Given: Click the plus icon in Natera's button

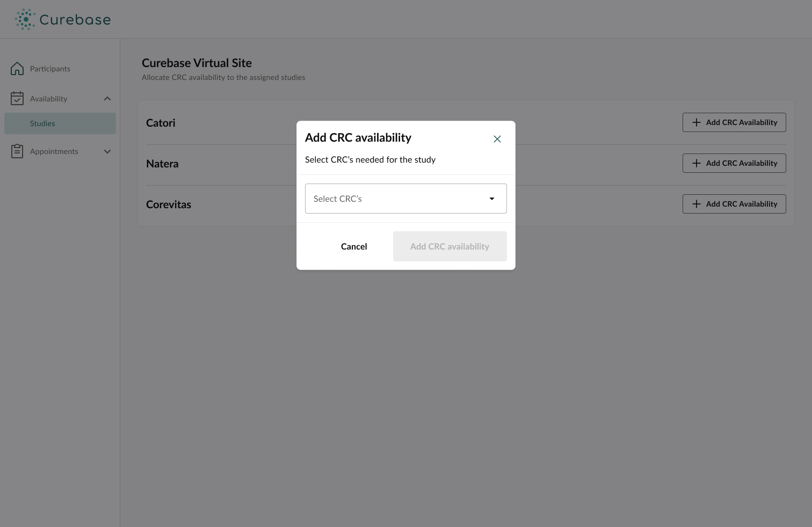Looking at the screenshot, I should tap(697, 163).
